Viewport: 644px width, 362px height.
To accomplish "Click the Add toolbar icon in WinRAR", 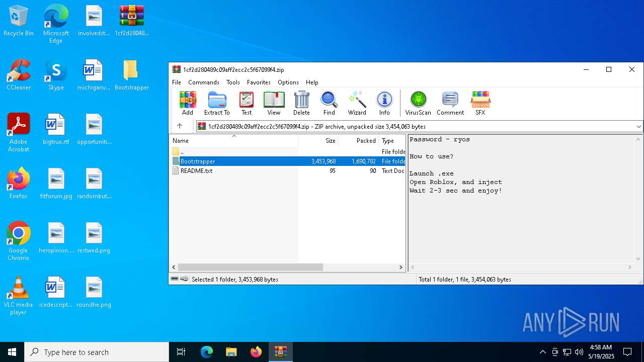I will [188, 104].
